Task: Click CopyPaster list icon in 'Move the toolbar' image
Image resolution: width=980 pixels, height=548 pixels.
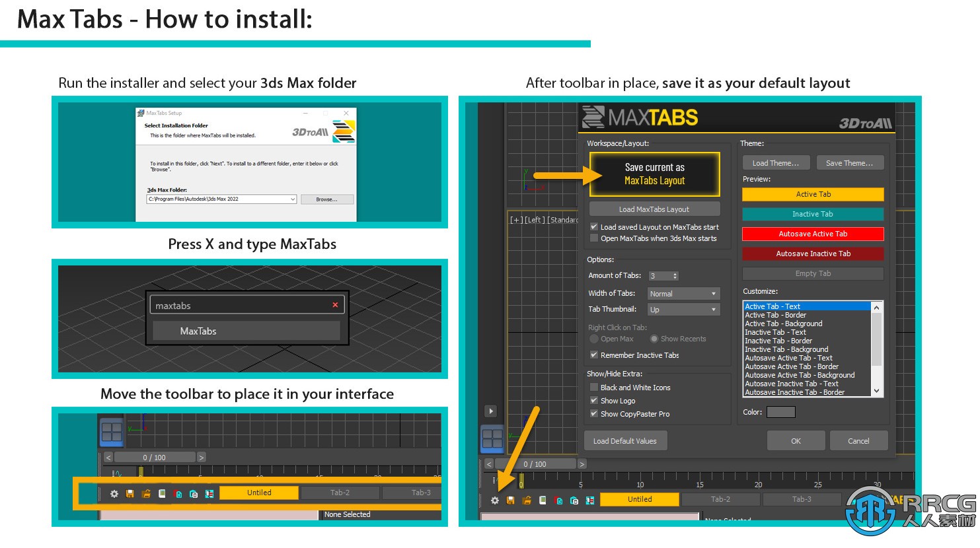Action: pos(209,494)
